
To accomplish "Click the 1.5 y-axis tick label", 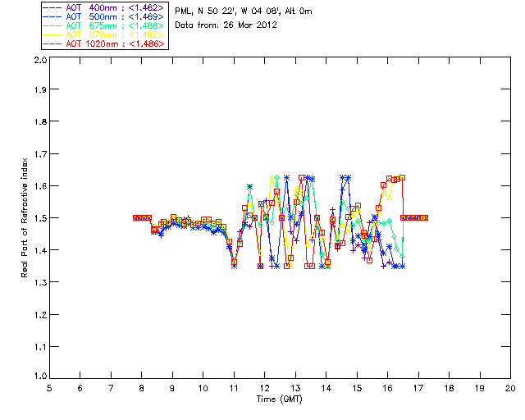I will (40, 218).
